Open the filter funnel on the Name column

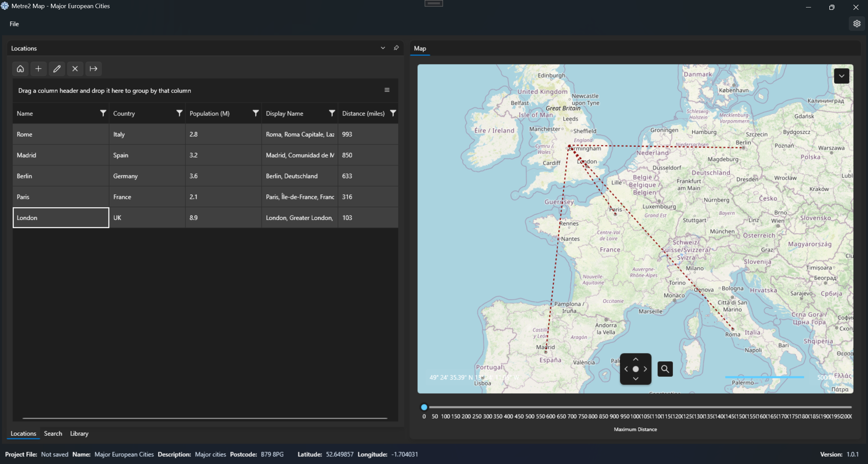(x=102, y=113)
